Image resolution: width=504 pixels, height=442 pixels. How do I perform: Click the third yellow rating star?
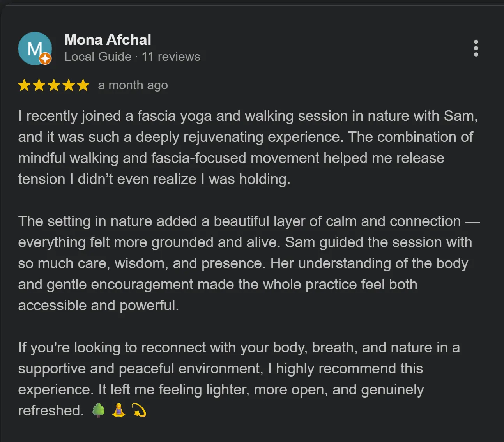(x=54, y=85)
